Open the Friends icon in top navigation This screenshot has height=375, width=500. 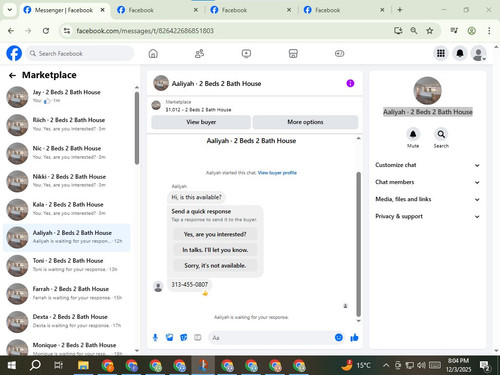click(x=199, y=53)
